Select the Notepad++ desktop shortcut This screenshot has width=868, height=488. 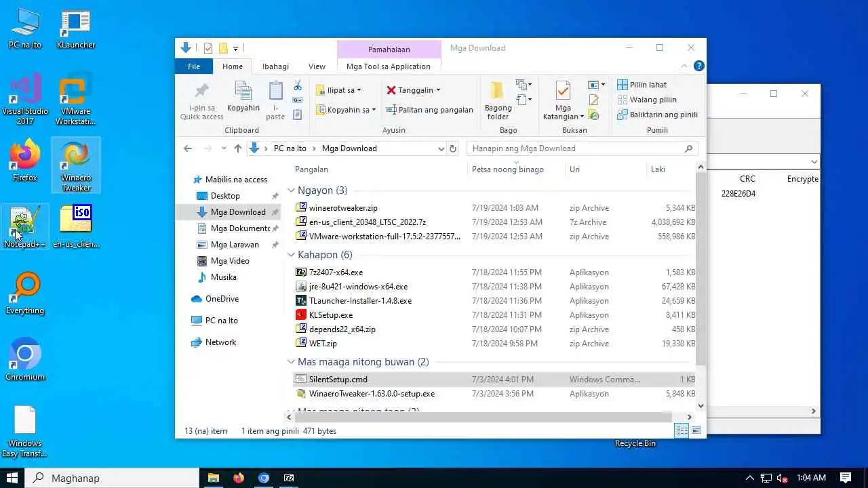coord(25,227)
